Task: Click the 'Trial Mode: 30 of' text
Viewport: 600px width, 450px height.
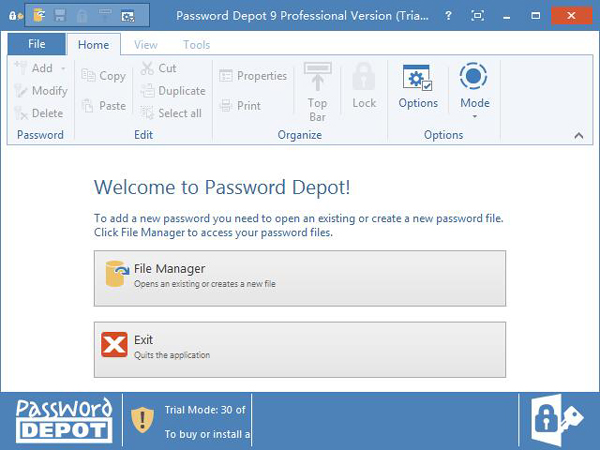Action: [205, 410]
